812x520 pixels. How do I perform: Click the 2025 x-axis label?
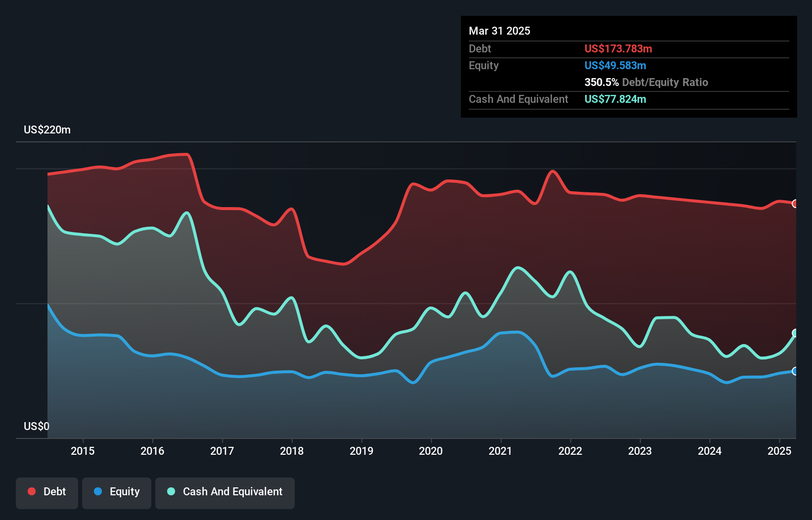point(779,451)
